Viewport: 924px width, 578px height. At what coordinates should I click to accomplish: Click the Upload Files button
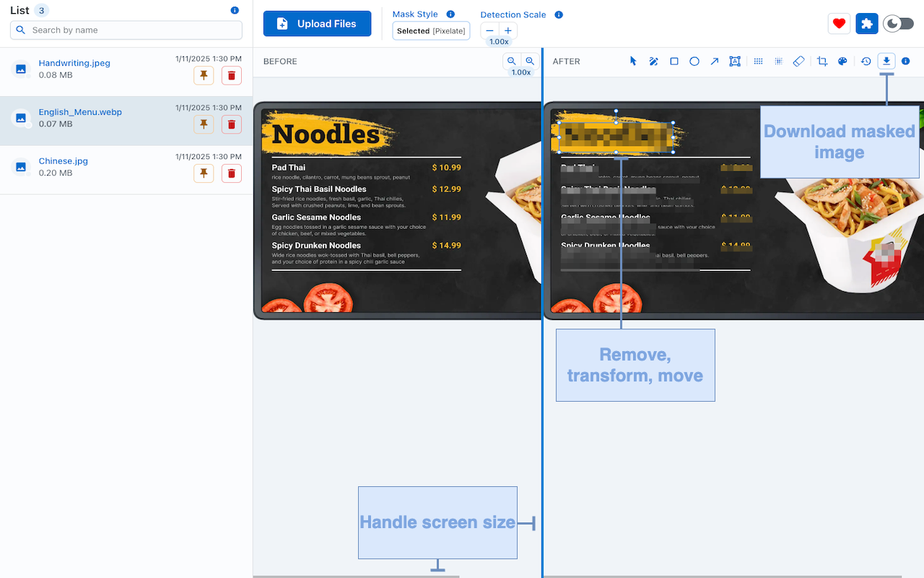318,24
